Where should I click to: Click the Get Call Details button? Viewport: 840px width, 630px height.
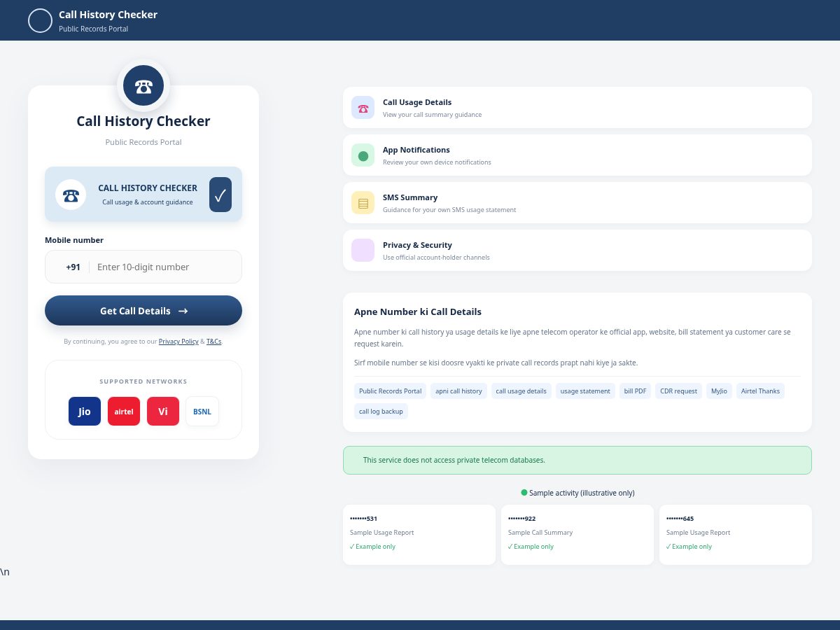pos(143,311)
